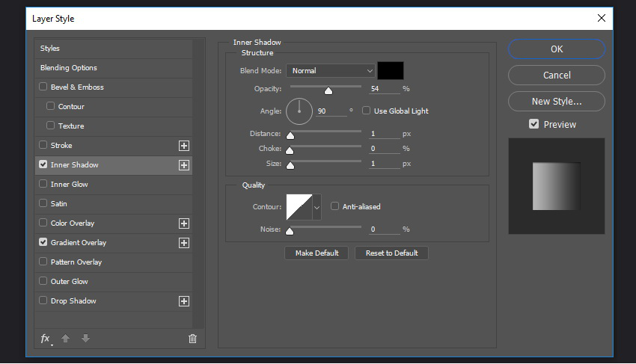636x364 pixels.
Task: Enable the Texture checkbox
Action: pyautogui.click(x=50, y=126)
